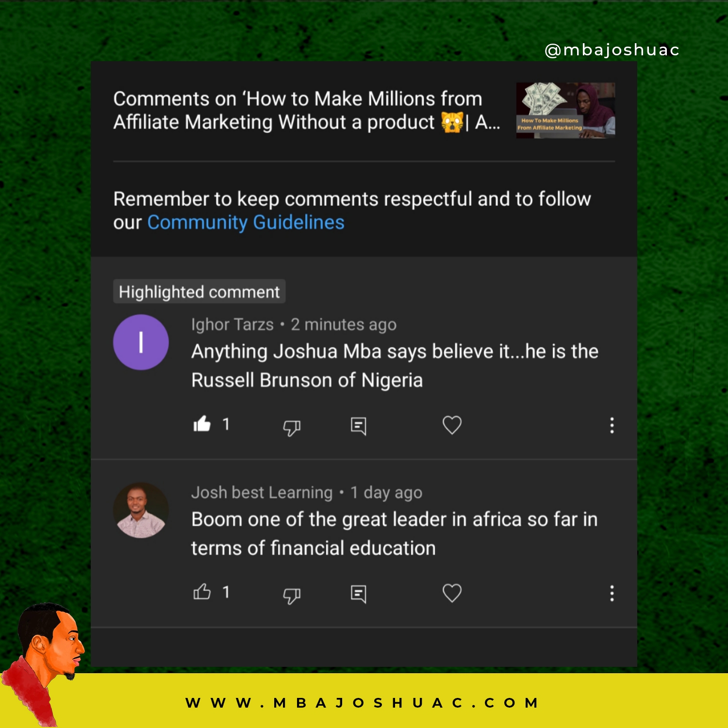Select the Highlighted comment badge
The width and height of the screenshot is (728, 728).
click(x=199, y=292)
